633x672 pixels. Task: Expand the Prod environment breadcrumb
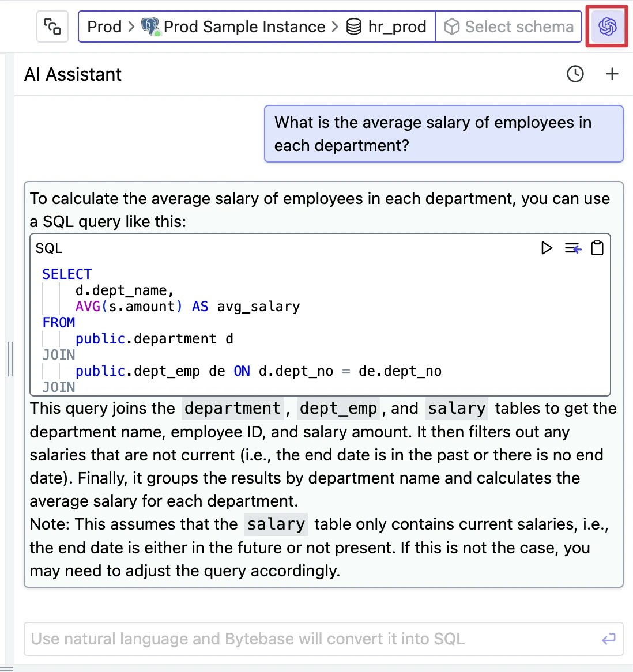[104, 26]
